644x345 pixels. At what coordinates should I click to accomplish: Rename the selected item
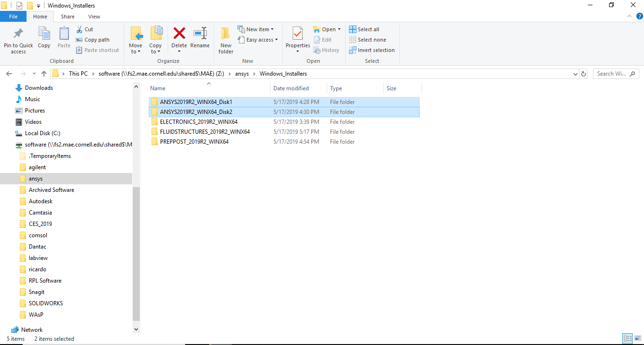pos(200,37)
